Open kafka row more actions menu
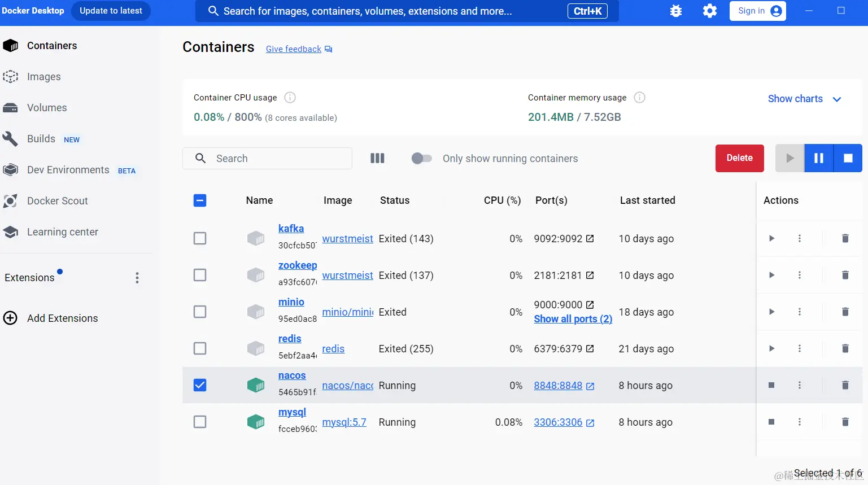Screen dimensions: 868x485 tap(800, 238)
